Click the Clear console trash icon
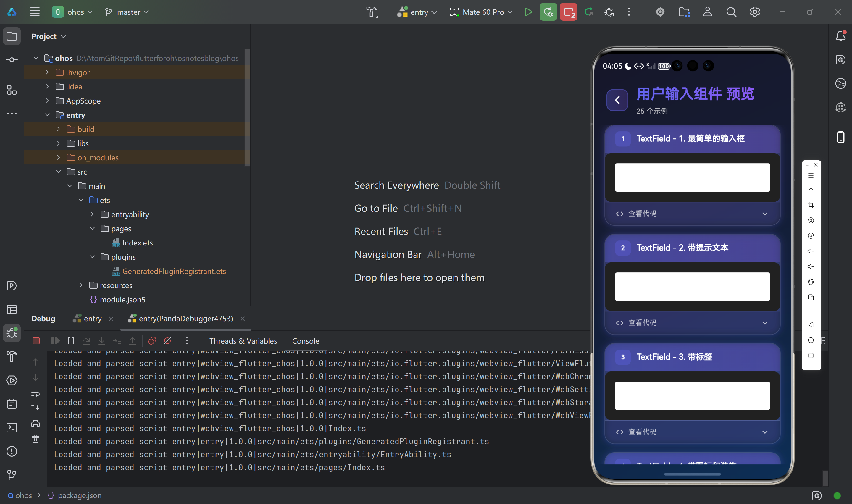The height and width of the screenshot is (504, 852). [36, 439]
